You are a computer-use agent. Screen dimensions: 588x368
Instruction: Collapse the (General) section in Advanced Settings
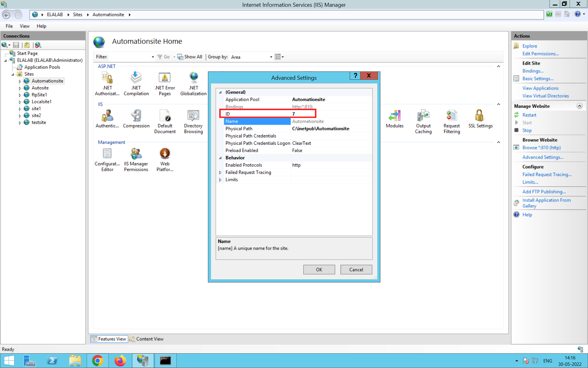(x=220, y=92)
